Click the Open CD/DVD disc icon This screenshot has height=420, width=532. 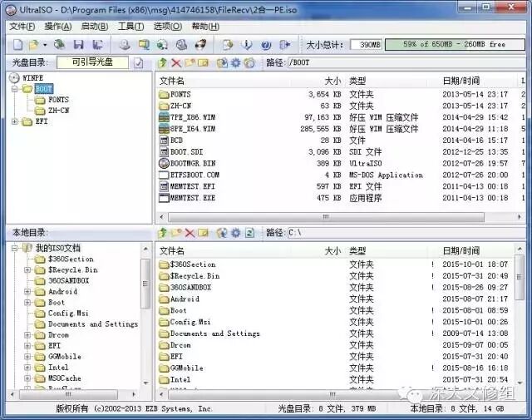point(60,44)
